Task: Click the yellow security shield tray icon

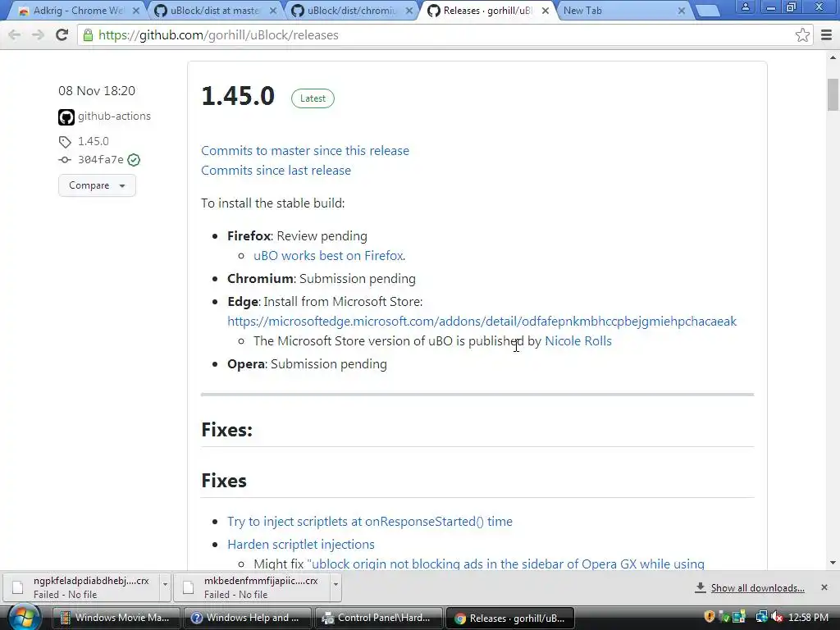Action: [710, 617]
